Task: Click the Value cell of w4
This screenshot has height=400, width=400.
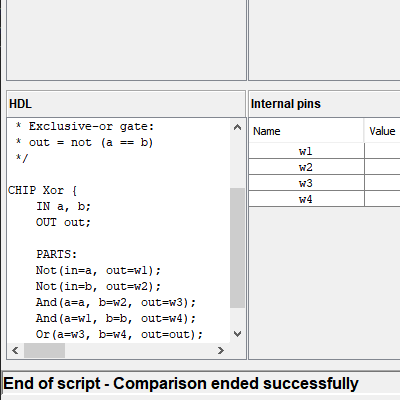Action: [x=382, y=199]
